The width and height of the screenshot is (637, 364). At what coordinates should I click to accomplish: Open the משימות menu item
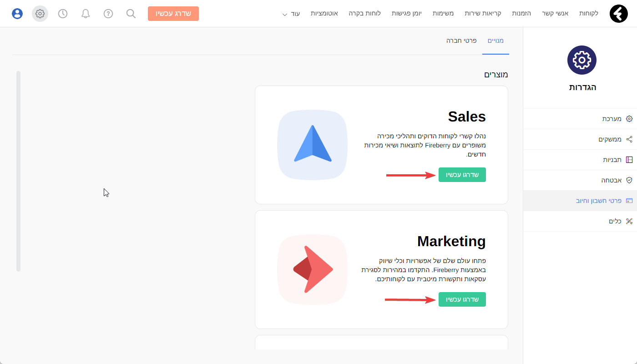(442, 14)
